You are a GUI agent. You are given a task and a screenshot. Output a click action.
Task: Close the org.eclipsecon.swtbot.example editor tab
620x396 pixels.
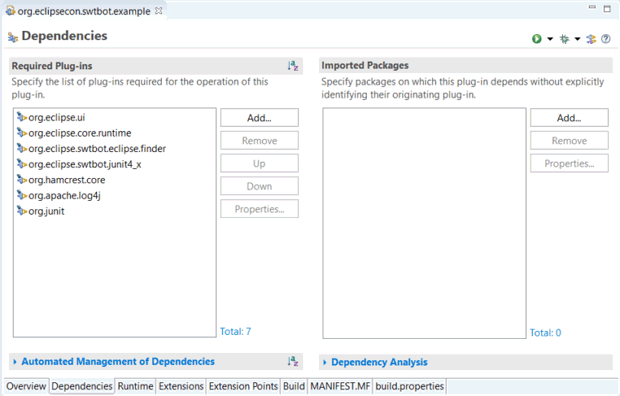(x=159, y=11)
